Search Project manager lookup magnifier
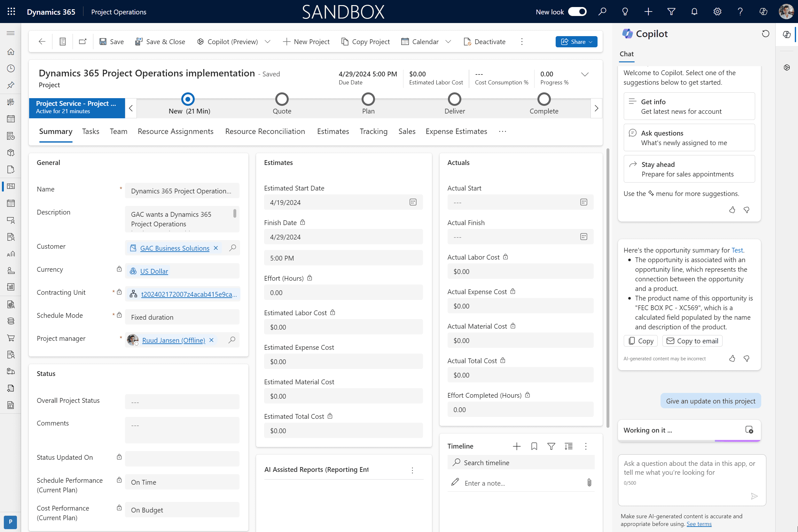The width and height of the screenshot is (798, 532). coord(232,340)
